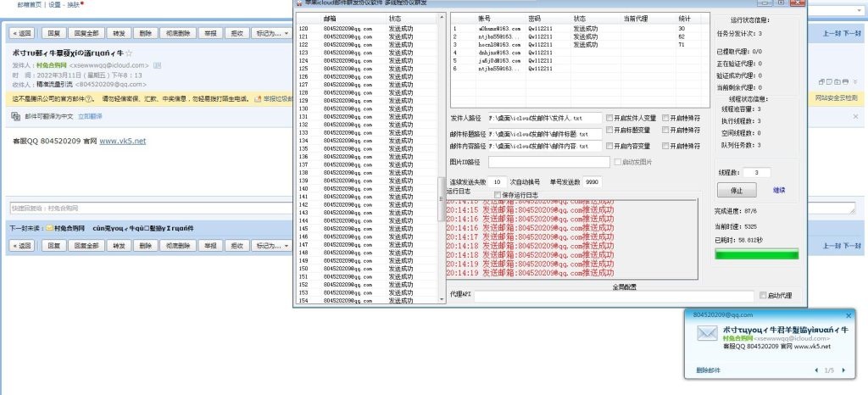The height and width of the screenshot is (395, 868).
Task: Go to next message arrow in notification popup
Action: coord(844,370)
